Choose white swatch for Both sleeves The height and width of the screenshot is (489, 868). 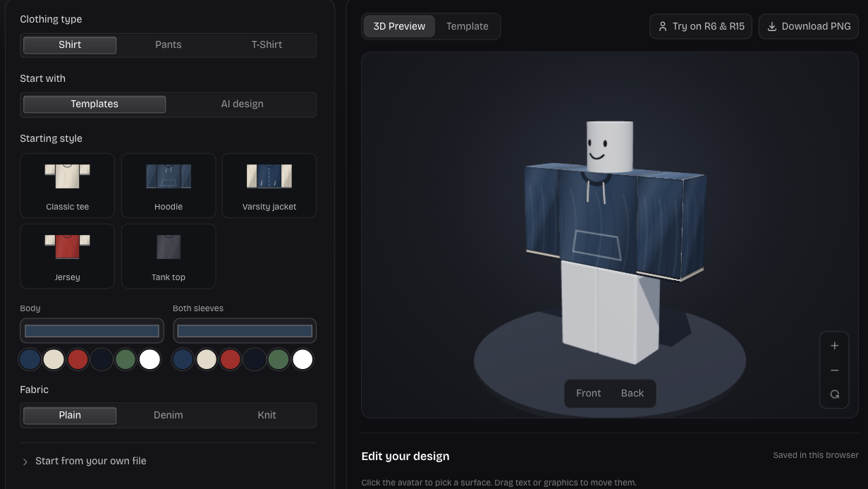[302, 359]
